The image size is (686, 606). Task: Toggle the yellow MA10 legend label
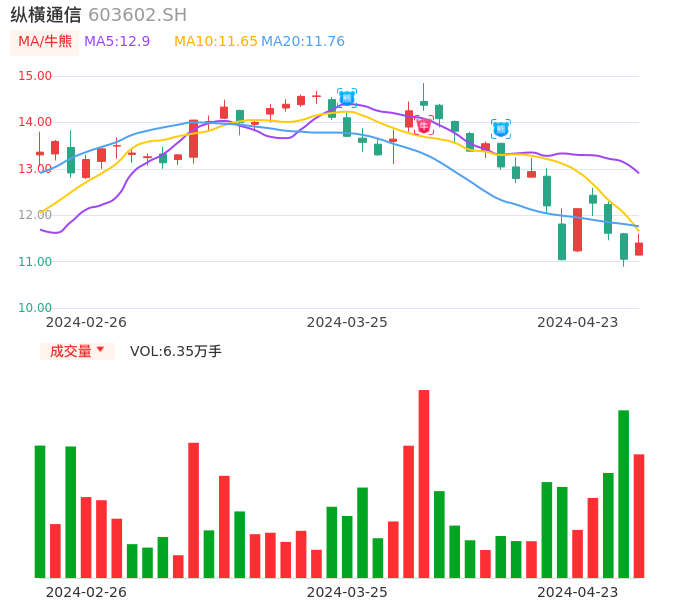[216, 42]
